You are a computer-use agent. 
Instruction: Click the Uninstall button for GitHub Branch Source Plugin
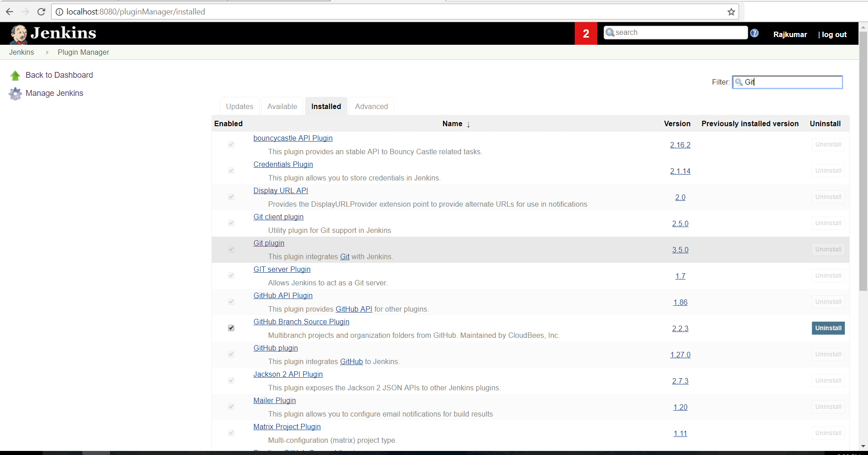[828, 328]
